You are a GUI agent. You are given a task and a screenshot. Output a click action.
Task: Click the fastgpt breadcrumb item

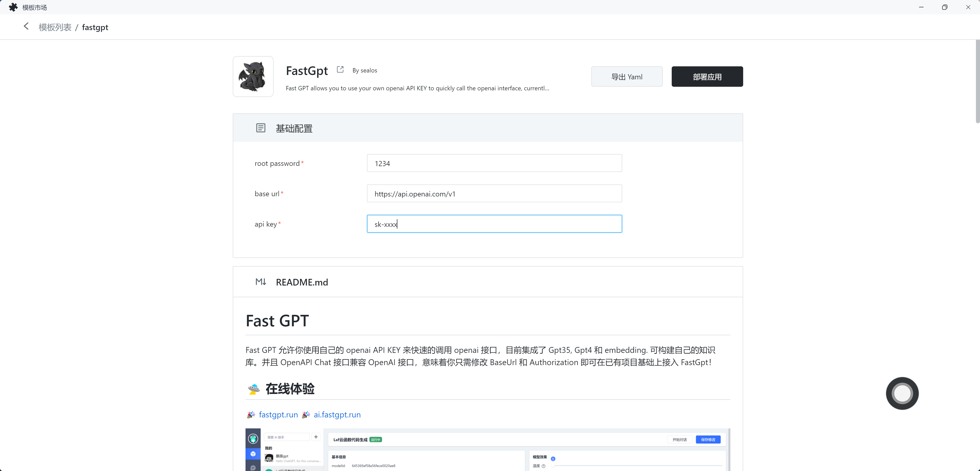click(x=95, y=27)
